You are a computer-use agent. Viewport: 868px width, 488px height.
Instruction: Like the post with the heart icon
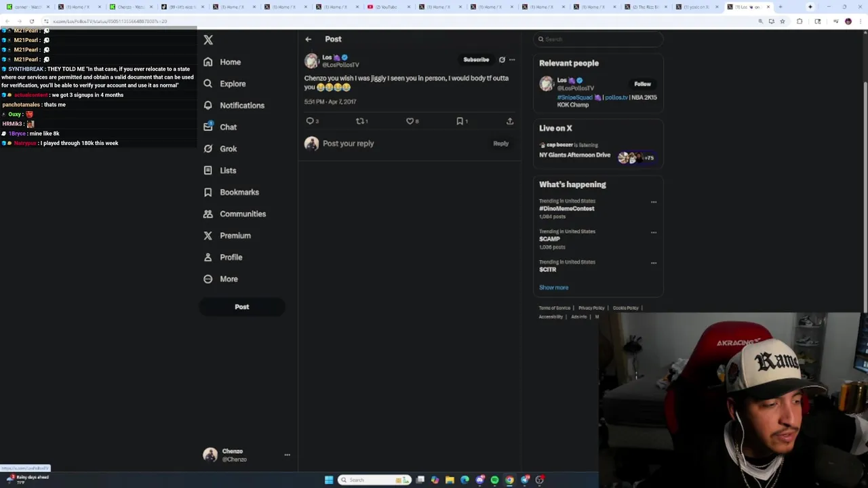click(410, 121)
